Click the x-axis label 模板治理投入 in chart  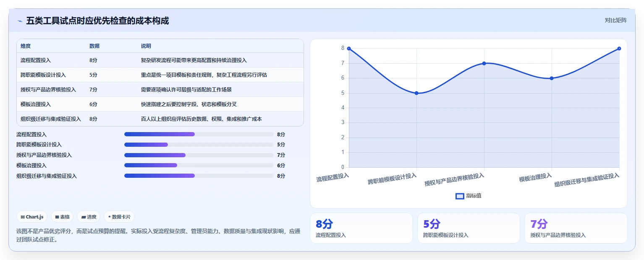coord(535,178)
